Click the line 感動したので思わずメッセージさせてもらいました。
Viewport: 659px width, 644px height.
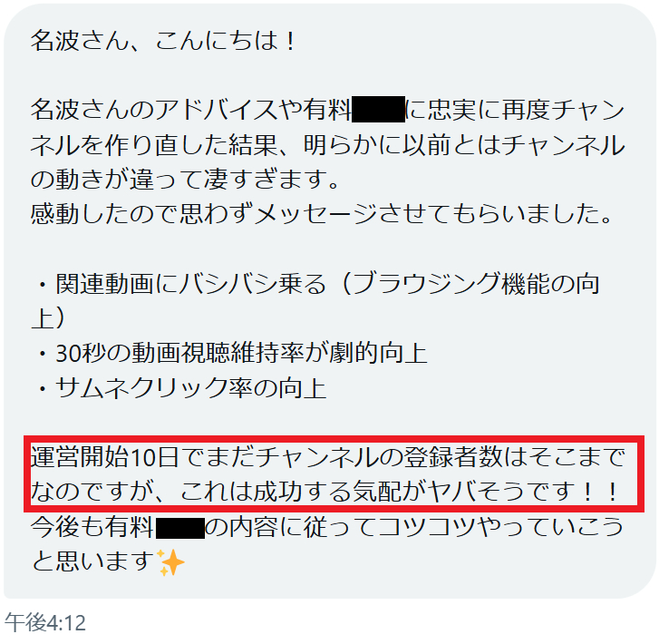[322, 214]
